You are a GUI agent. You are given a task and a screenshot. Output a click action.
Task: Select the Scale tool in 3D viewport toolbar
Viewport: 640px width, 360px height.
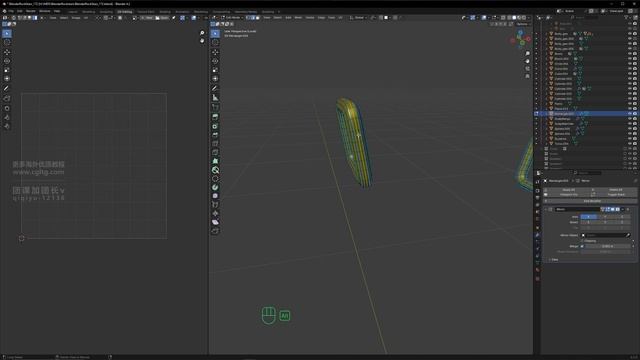click(x=215, y=70)
